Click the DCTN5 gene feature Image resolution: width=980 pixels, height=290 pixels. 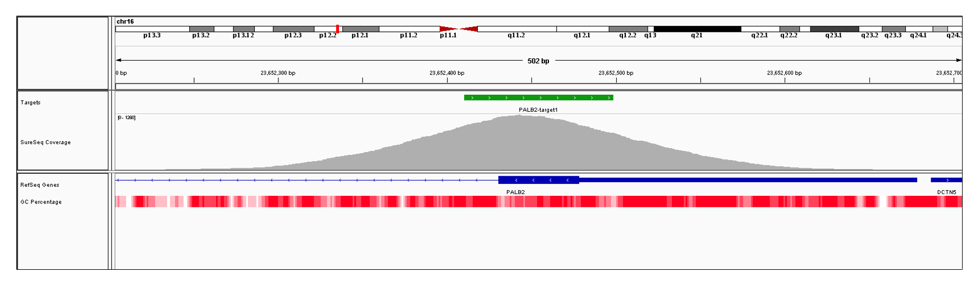pos(946,180)
